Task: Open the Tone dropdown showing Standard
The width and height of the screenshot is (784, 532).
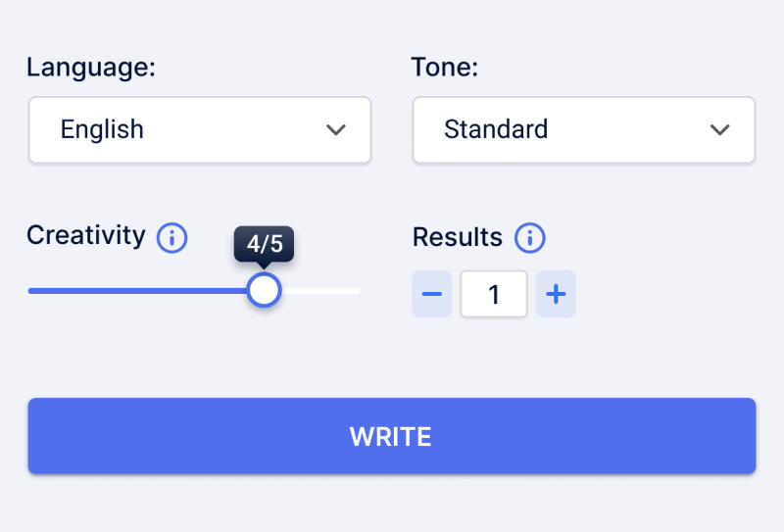Action: [x=583, y=130]
